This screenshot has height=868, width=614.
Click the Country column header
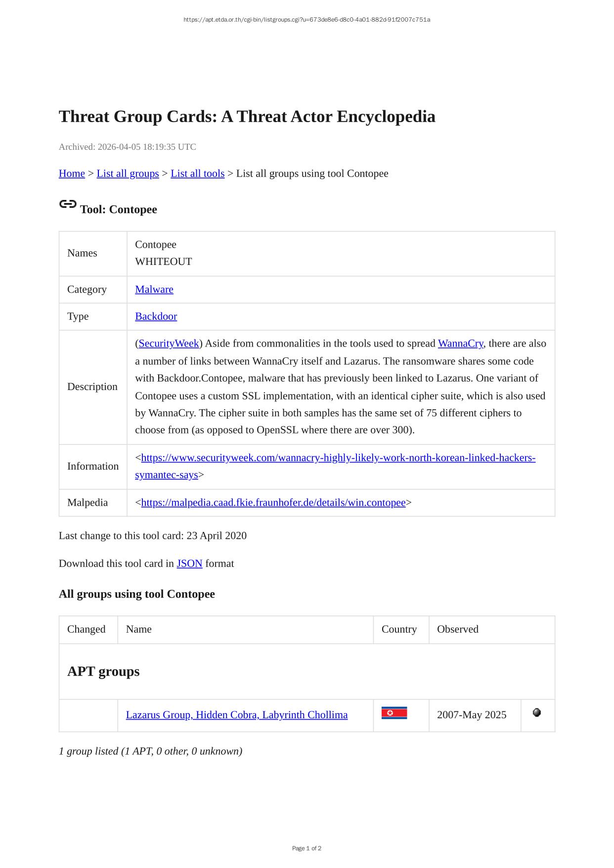pos(399,629)
